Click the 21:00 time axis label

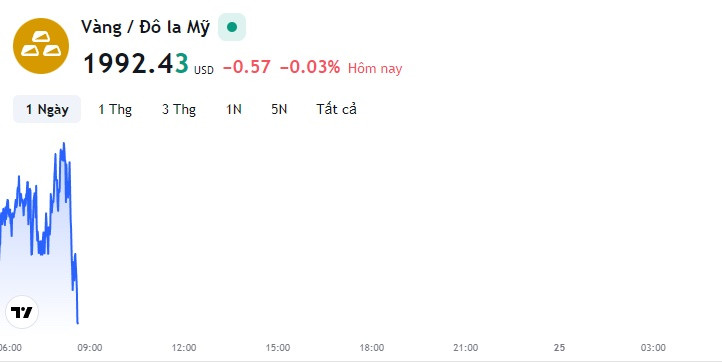point(466,348)
